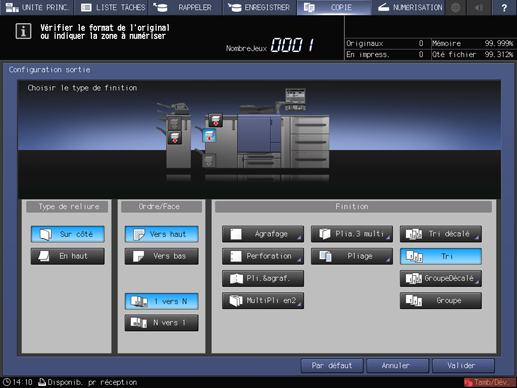
Task: Click the globe icon in top bar
Action: point(455,7)
